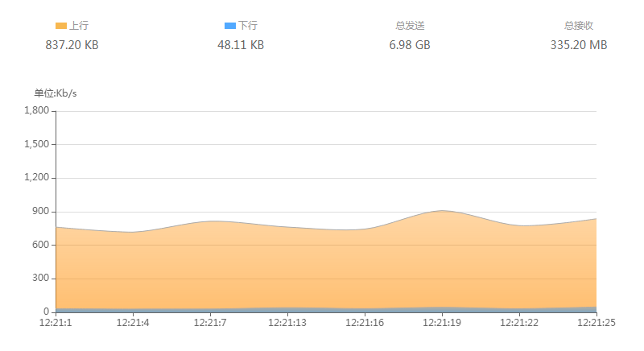644x351 pixels.
Task: Click the upload curve peak near 12:21:19
Action: pyautogui.click(x=442, y=211)
